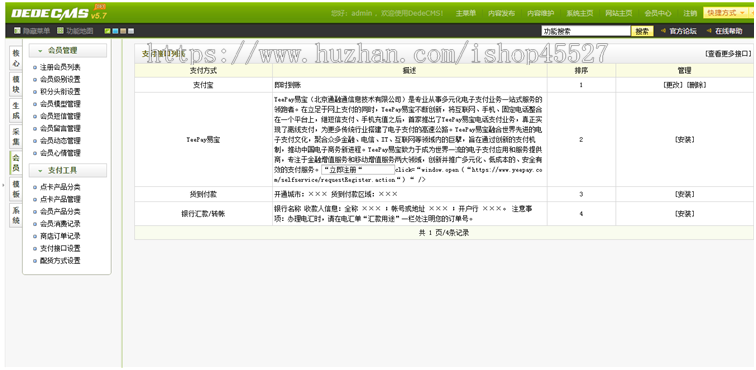Click the 支付宝 payment method cell
The image size is (756, 370).
pos(203,85)
